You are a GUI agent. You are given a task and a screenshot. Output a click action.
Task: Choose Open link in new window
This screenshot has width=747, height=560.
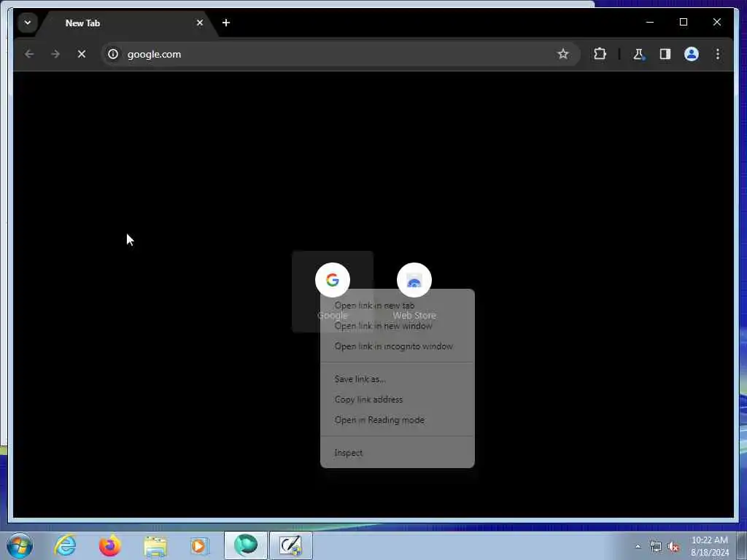coord(398,326)
